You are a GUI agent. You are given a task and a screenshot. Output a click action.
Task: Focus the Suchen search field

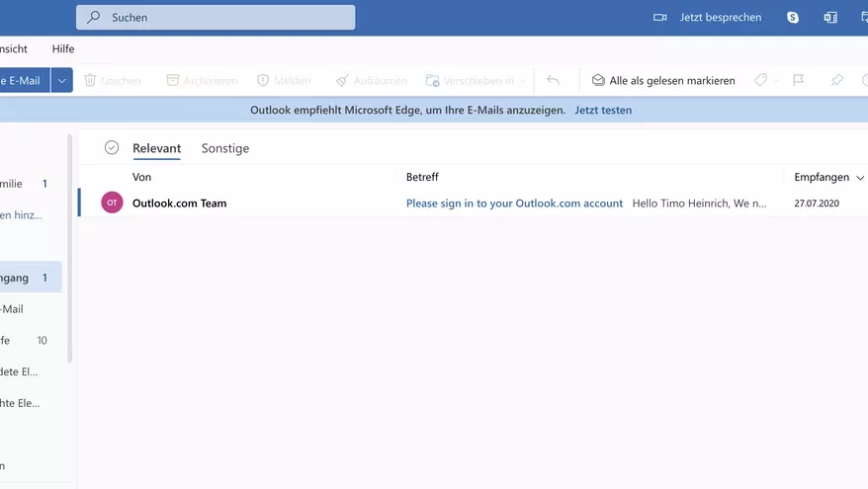coord(216,17)
